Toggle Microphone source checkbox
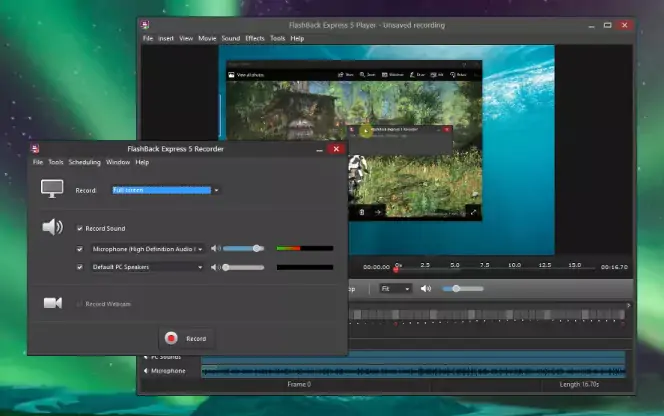Screen dimensions: 664x416 coord(80,249)
